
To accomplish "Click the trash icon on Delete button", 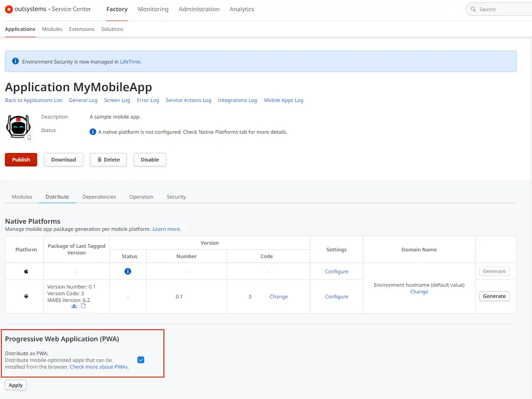I will tap(99, 159).
